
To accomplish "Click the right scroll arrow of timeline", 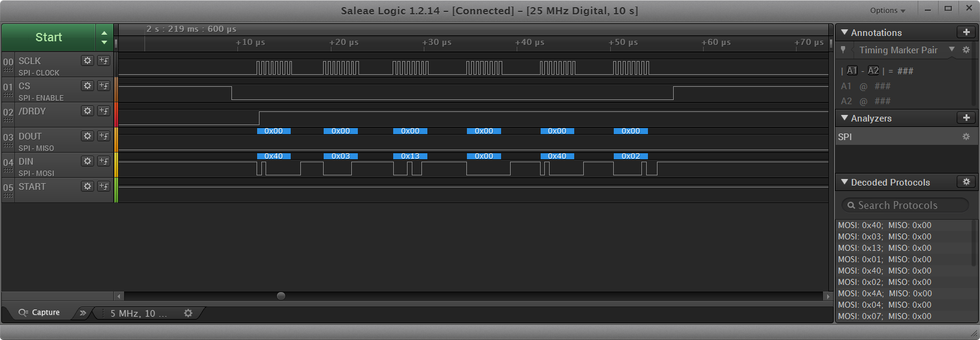I will click(828, 296).
